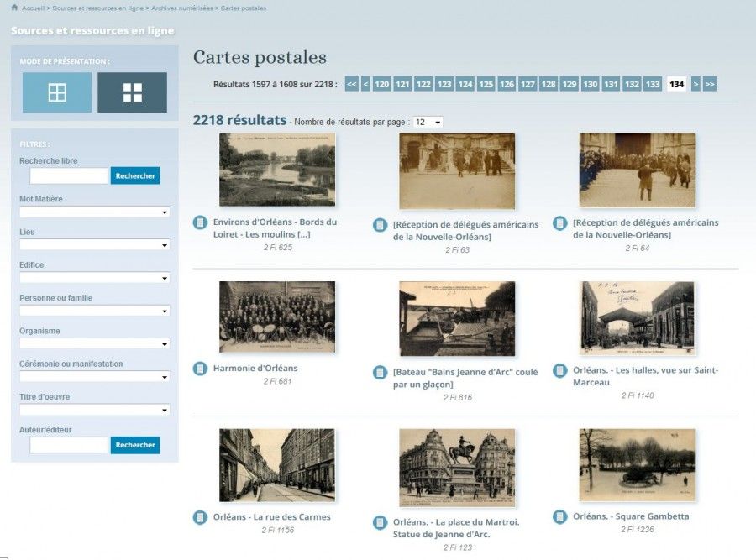Go to next page using single right arrow
The width and height of the screenshot is (756, 560).
pyautogui.click(x=696, y=84)
